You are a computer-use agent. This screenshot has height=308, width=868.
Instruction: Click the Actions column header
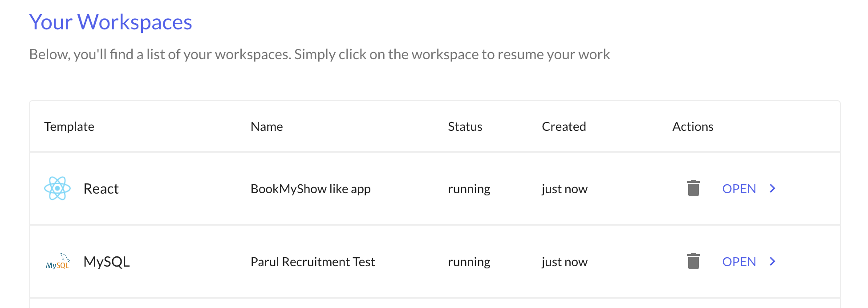pos(693,126)
